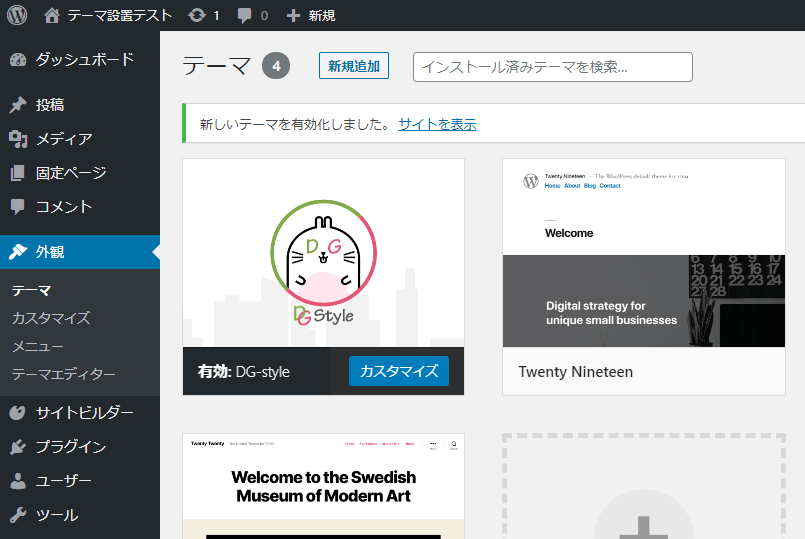Open 固定ページ in sidebar

(x=70, y=173)
